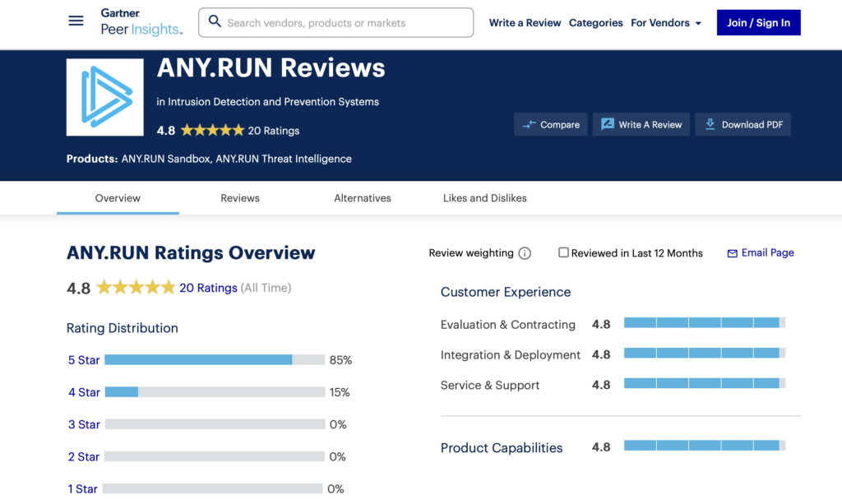Switch to the Reviews tab

(x=240, y=198)
